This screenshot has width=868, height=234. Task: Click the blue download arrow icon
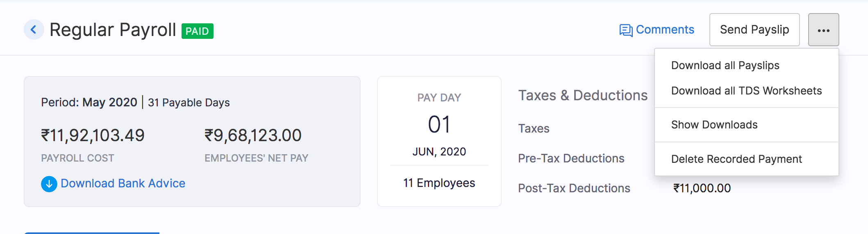click(x=49, y=184)
